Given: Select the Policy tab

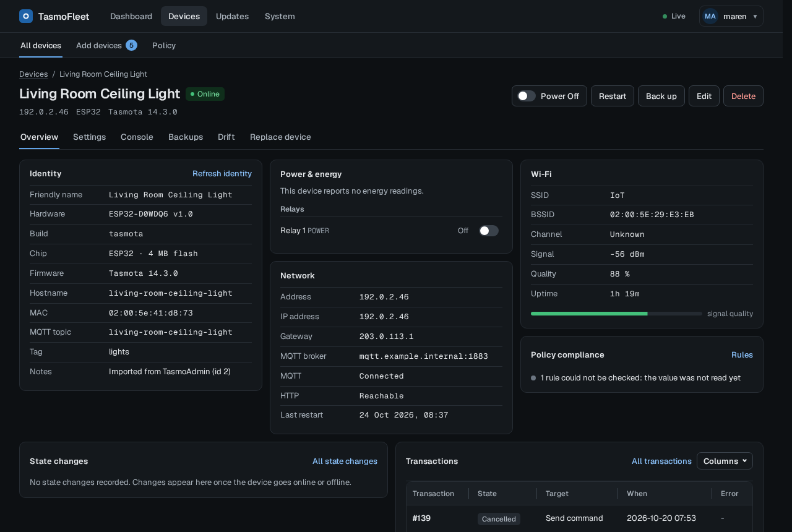Looking at the screenshot, I should point(164,45).
